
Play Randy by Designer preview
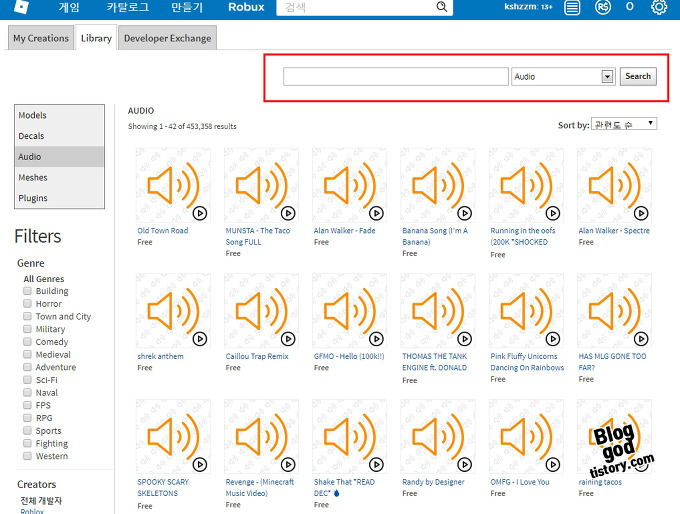[464, 465]
